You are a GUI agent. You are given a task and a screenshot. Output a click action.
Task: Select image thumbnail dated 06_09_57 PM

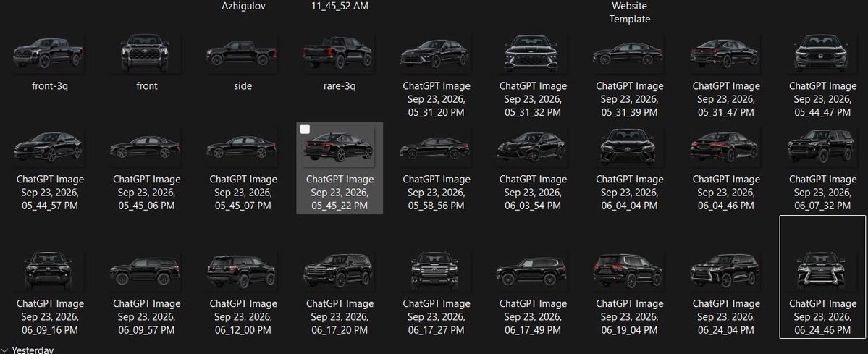pyautogui.click(x=147, y=271)
